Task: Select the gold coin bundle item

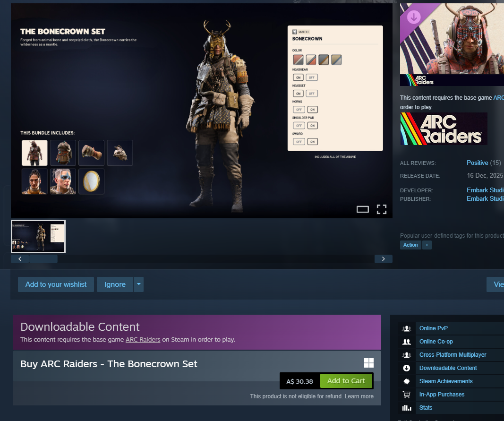Action: [91, 181]
